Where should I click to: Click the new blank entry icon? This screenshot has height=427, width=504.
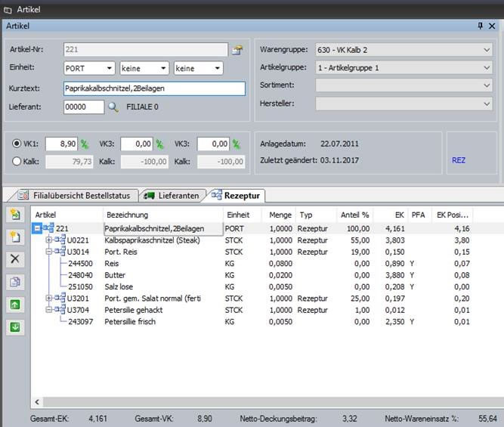click(14, 237)
